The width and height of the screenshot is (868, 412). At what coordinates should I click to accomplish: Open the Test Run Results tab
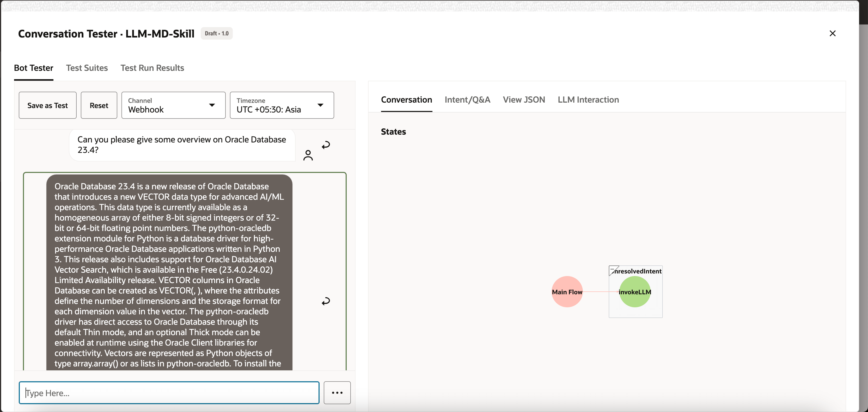click(x=152, y=68)
